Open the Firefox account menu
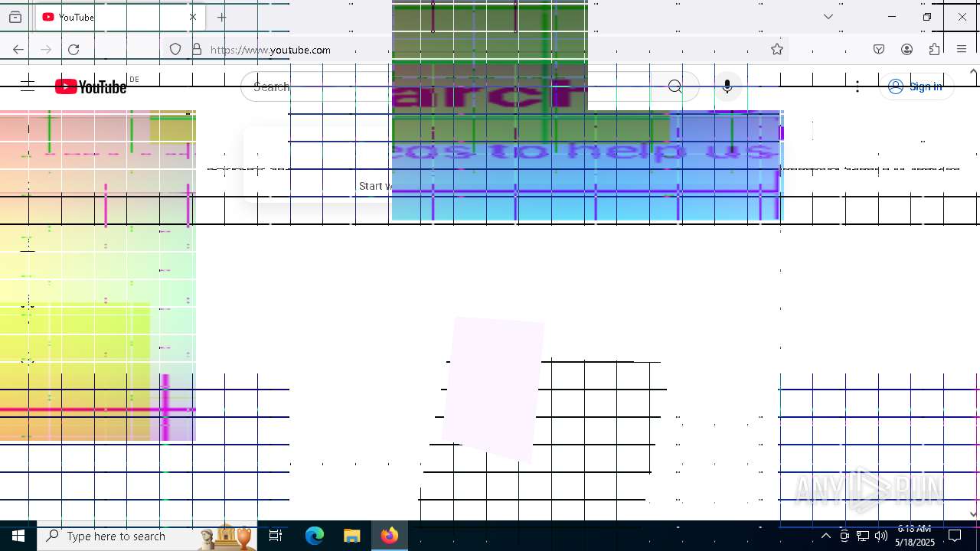 (906, 50)
